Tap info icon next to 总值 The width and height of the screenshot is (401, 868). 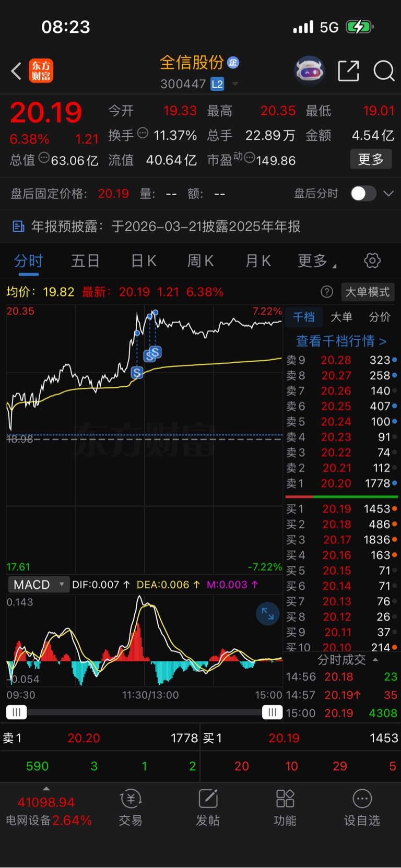tap(44, 157)
